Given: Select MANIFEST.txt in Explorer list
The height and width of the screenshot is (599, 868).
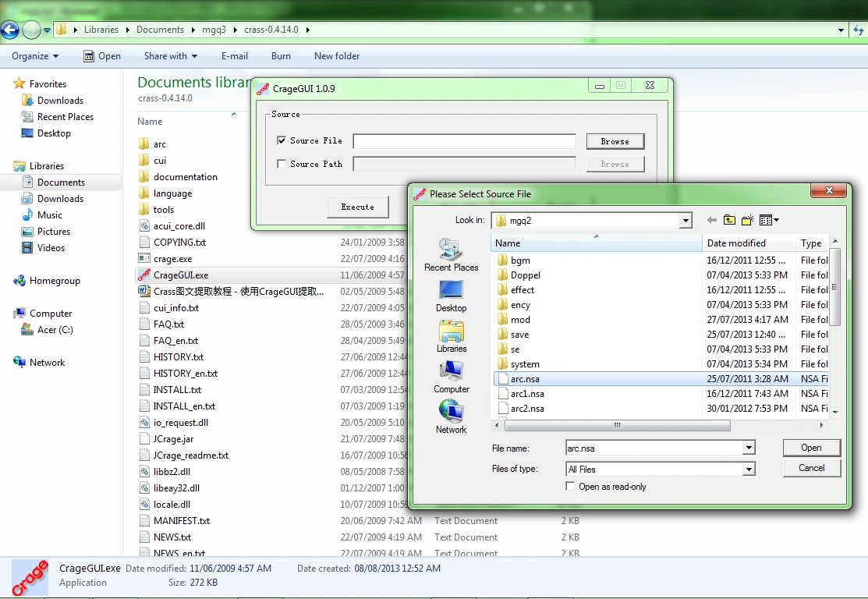Looking at the screenshot, I should click(181, 521).
